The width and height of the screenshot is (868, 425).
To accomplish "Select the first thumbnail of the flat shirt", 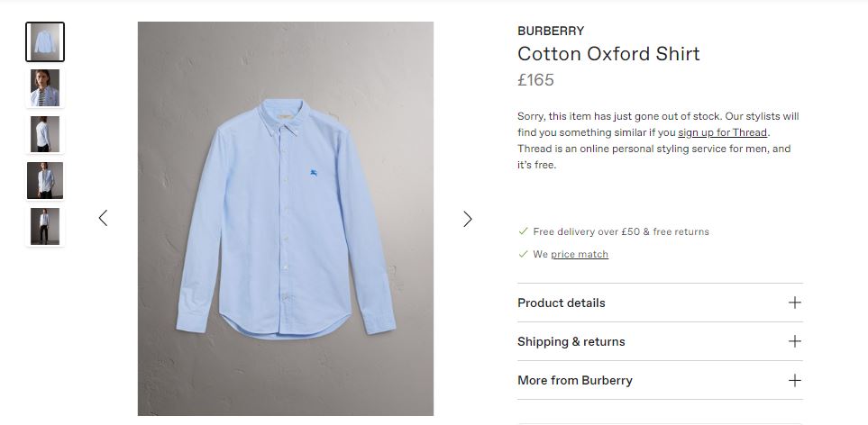I will [x=45, y=42].
